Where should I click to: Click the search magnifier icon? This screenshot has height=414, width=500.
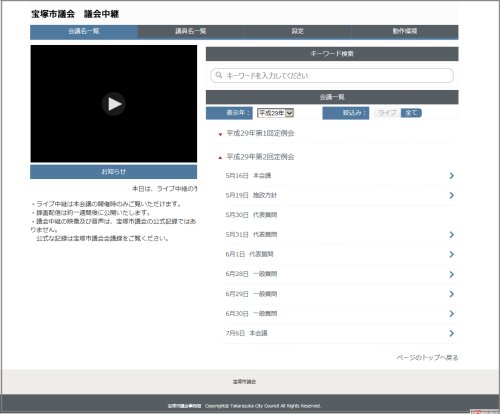click(219, 75)
